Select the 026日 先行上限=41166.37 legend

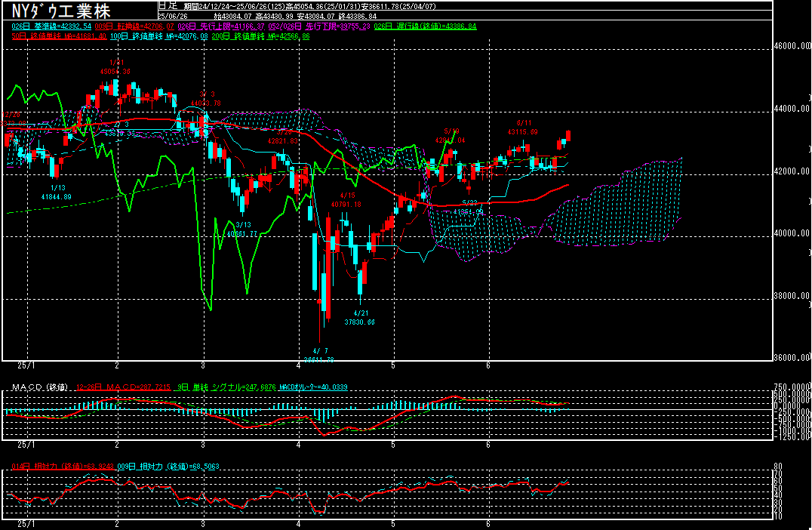[x=221, y=26]
